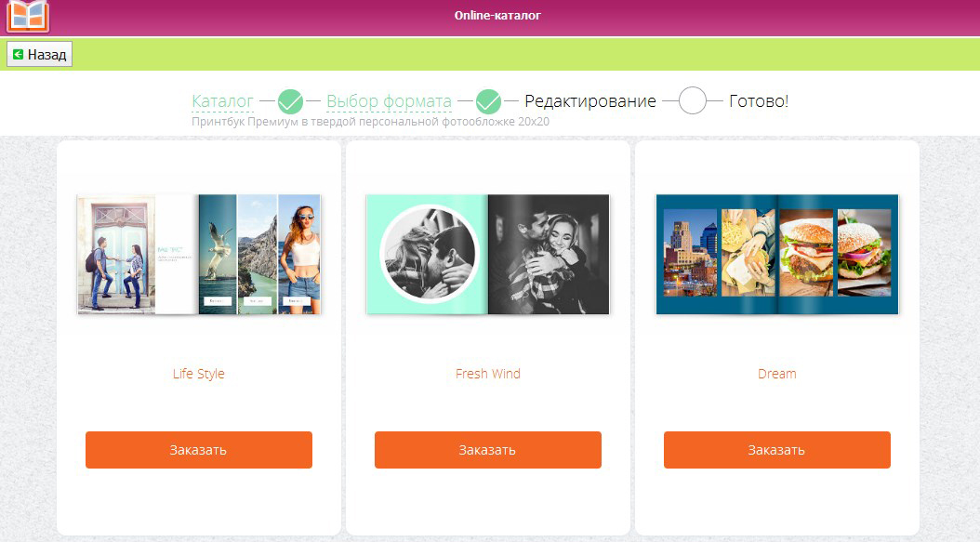Viewport: 980px width, 542px height.
Task: Select the Редактирование step label
Action: [590, 100]
